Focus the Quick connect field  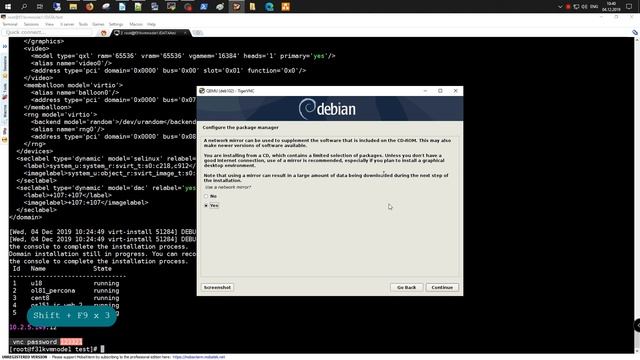47,32
